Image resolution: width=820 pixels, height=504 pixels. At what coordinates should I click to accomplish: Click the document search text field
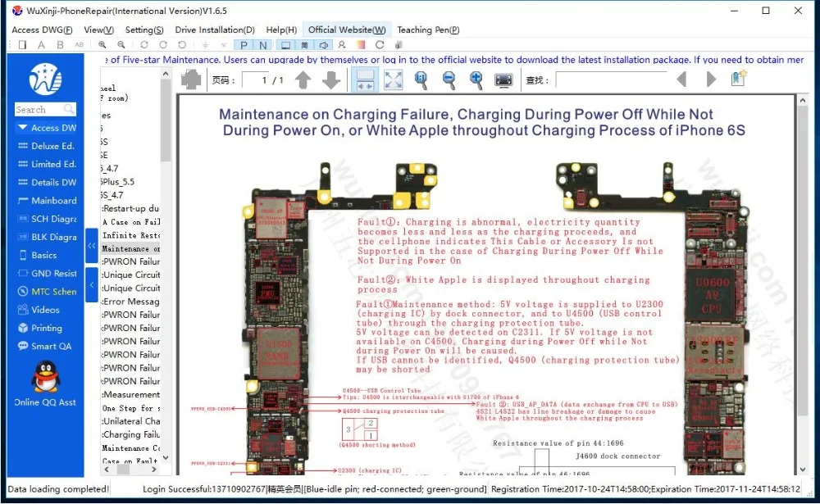click(611, 80)
